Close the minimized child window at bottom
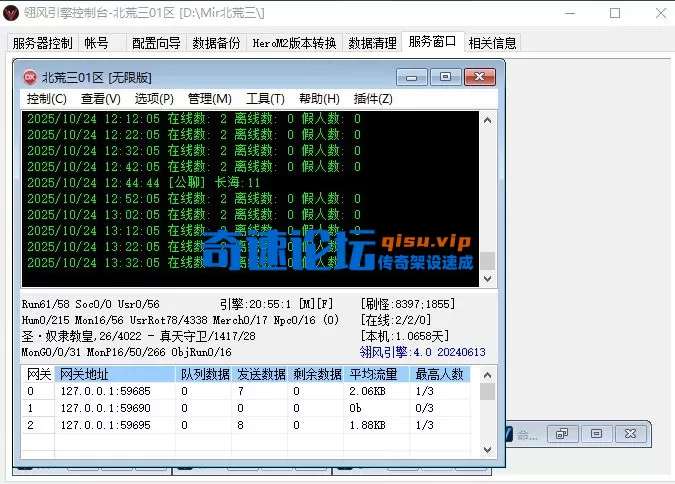Viewport: 675px width, 484px height. [630, 434]
